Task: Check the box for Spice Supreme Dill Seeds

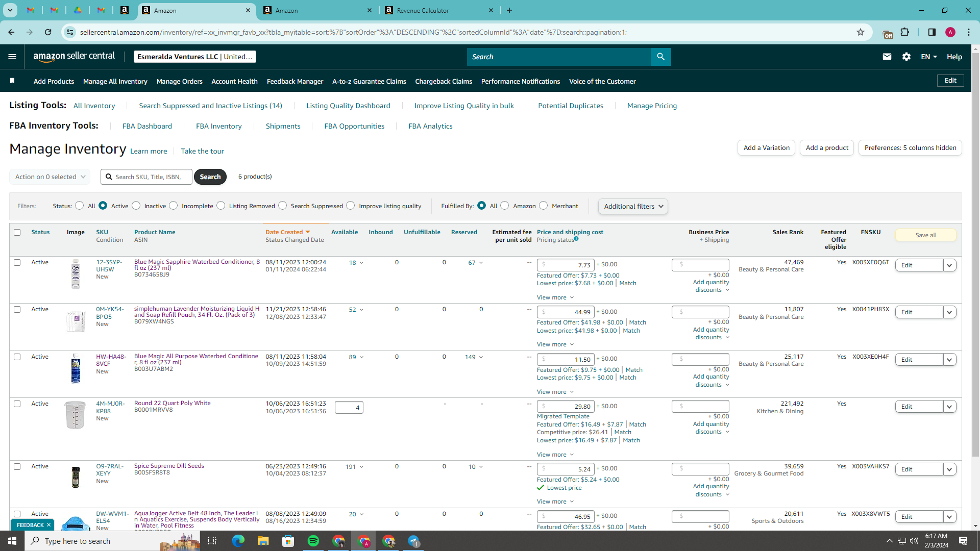Action: [x=17, y=466]
